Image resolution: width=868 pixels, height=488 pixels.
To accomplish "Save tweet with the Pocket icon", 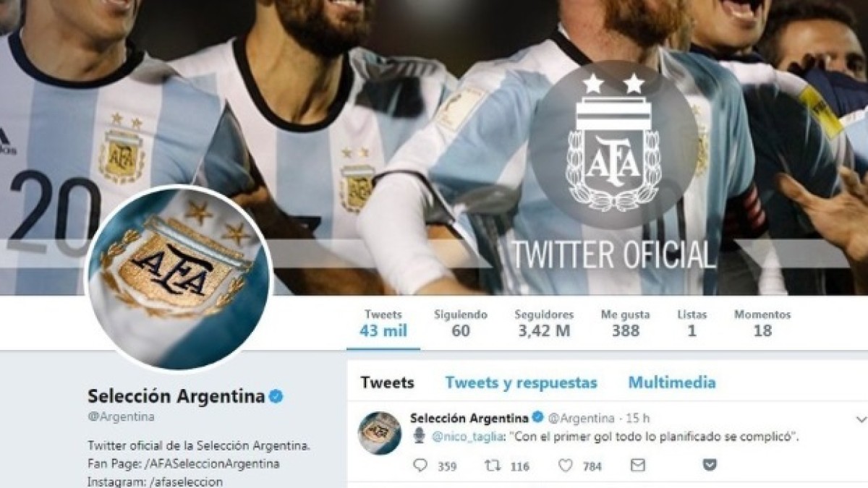I will tap(710, 466).
